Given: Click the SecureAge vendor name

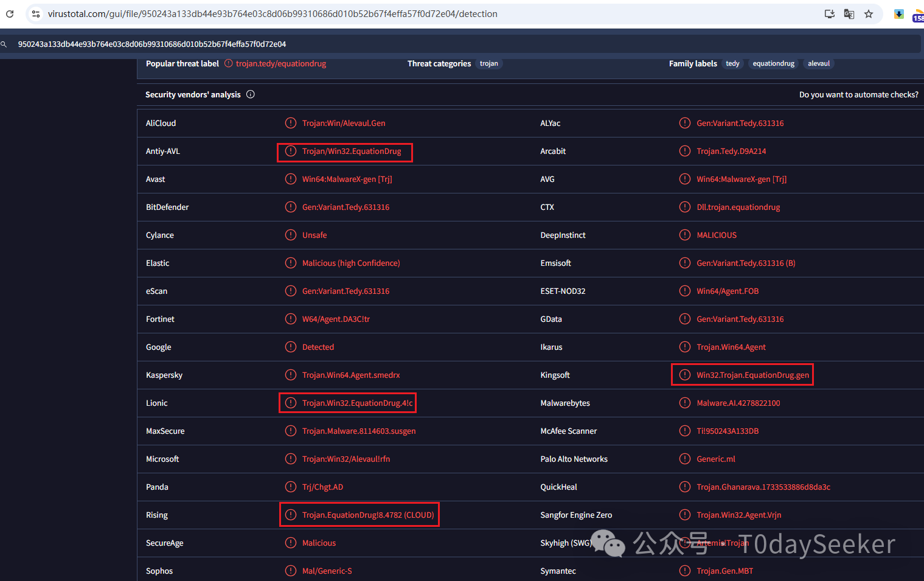Looking at the screenshot, I should click(x=164, y=543).
